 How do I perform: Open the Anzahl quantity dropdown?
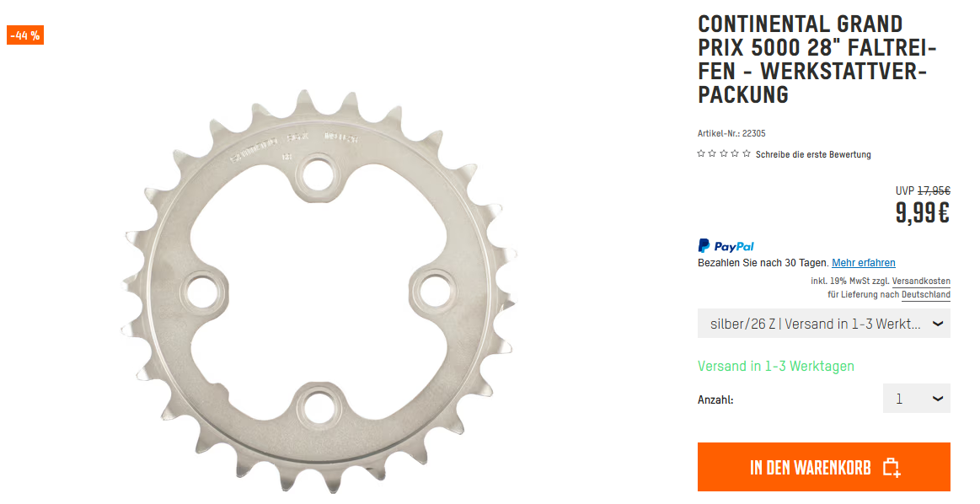pyautogui.click(x=916, y=399)
